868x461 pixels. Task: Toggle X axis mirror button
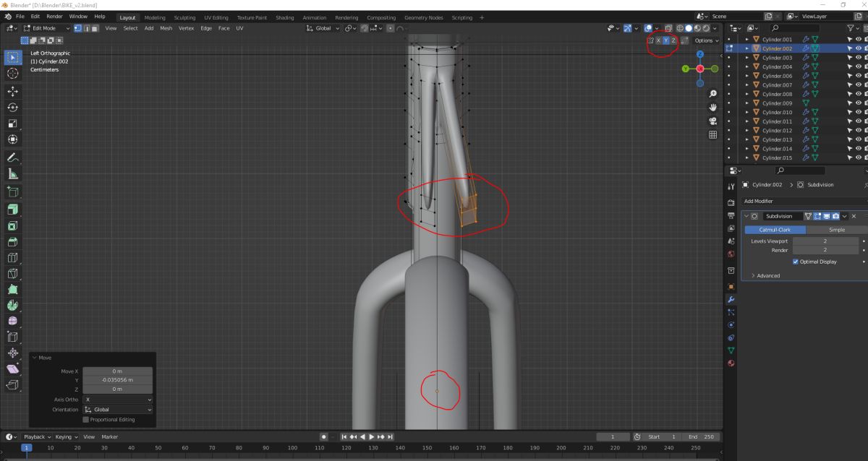pos(658,40)
